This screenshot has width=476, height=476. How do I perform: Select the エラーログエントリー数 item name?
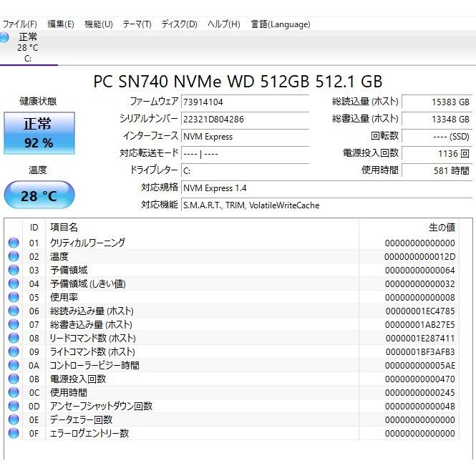(x=89, y=433)
